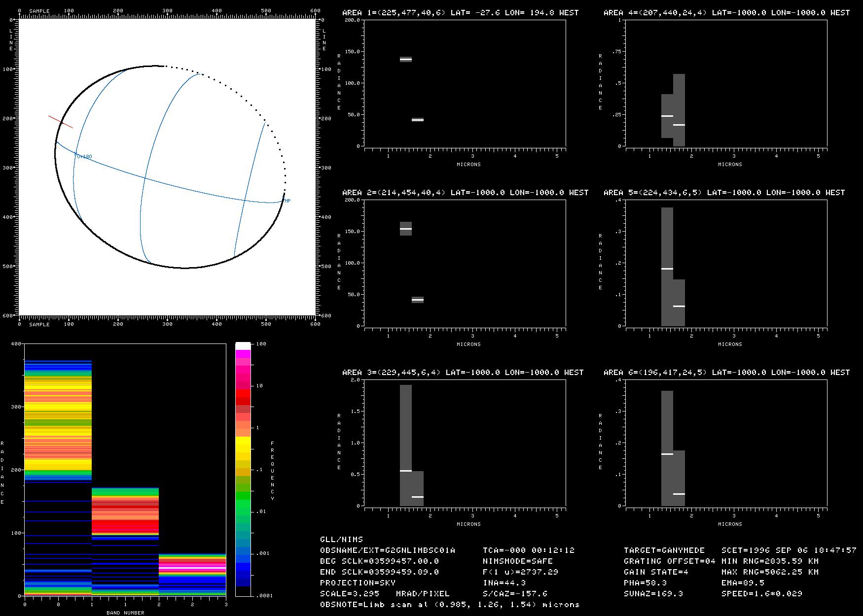863x616 pixels.
Task: Click the NP north pole label
Action: click(287, 201)
